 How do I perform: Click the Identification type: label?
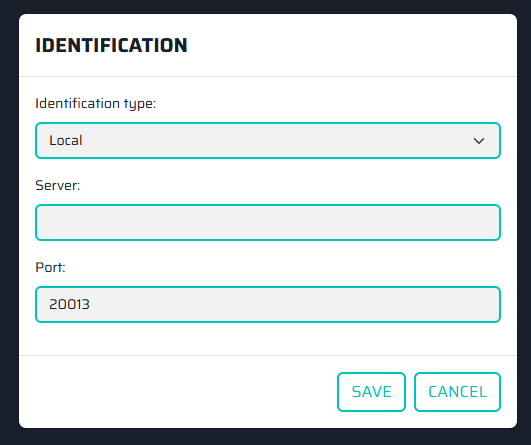point(95,103)
